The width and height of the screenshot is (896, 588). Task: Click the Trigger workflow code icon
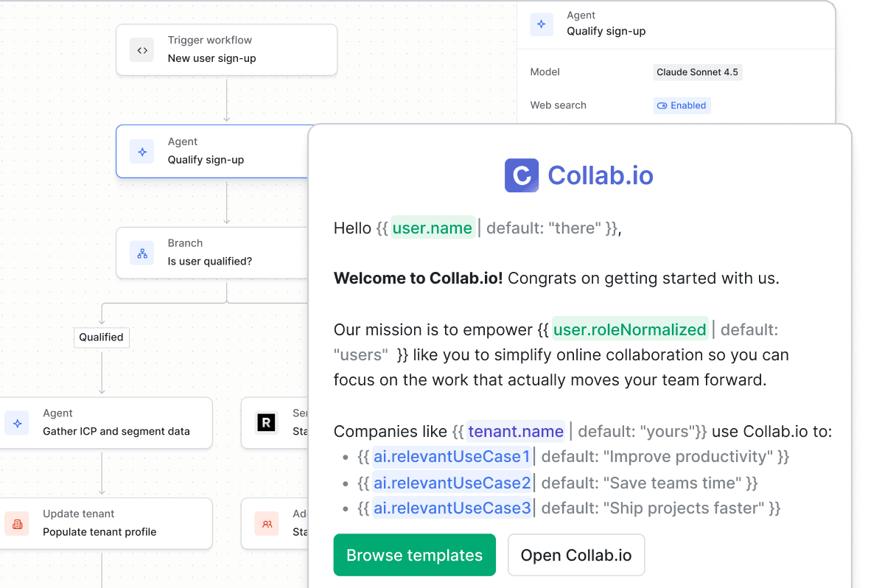click(142, 50)
